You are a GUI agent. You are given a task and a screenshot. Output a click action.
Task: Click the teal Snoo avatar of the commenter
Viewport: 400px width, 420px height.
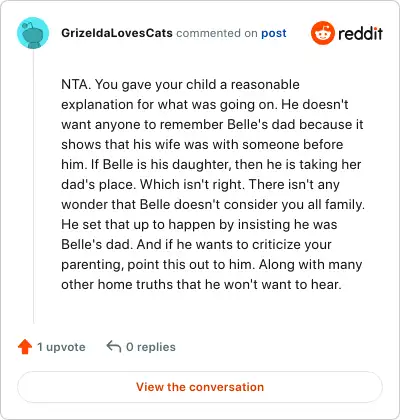[x=33, y=33]
